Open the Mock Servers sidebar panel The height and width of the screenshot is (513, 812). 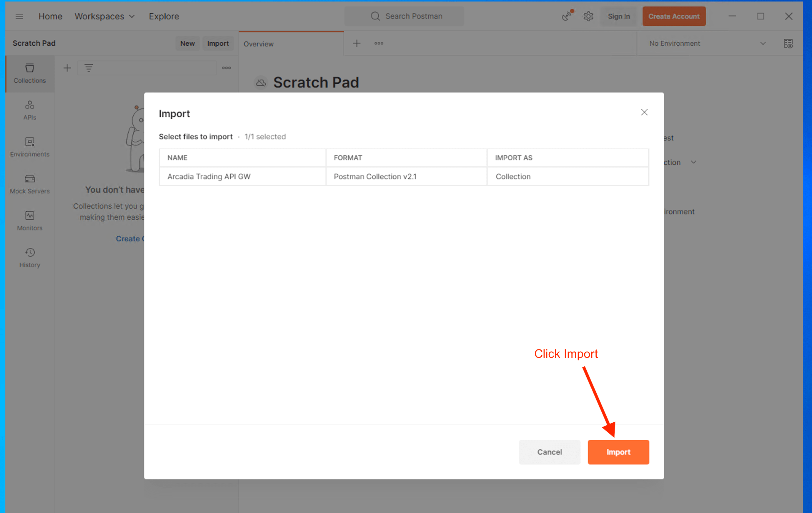pos(30,183)
